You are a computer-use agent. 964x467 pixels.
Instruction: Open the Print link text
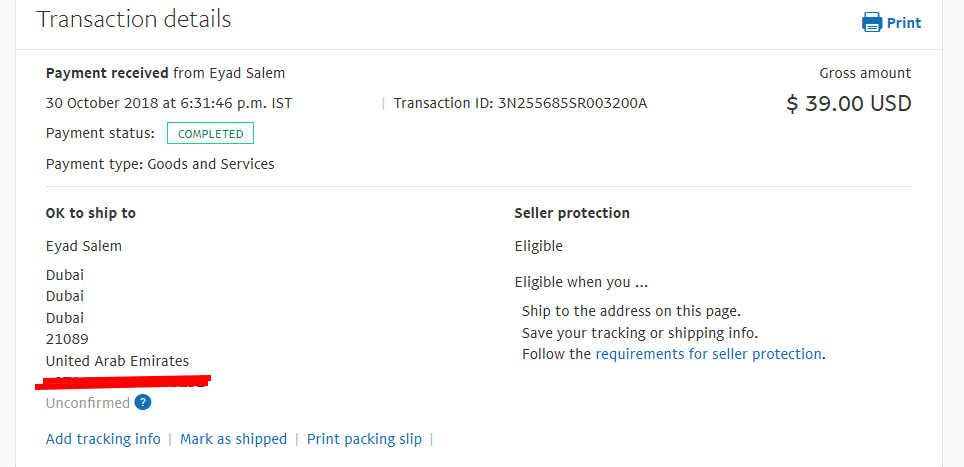click(x=904, y=23)
